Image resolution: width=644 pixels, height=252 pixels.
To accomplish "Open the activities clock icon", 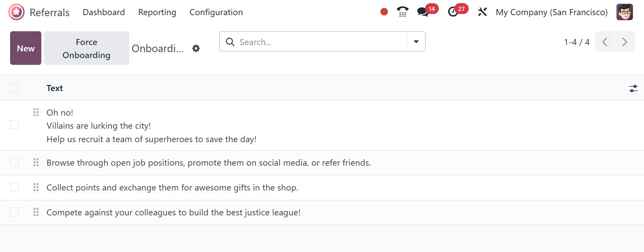I will point(453,12).
